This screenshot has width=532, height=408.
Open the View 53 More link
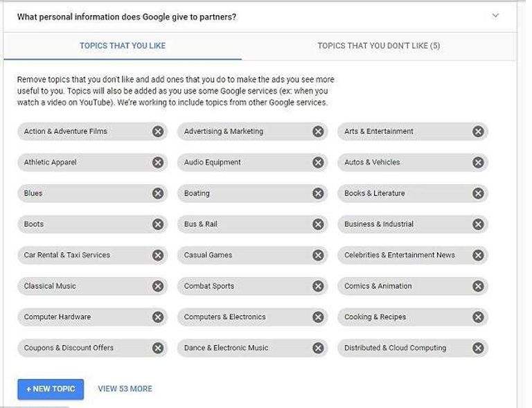(x=125, y=389)
